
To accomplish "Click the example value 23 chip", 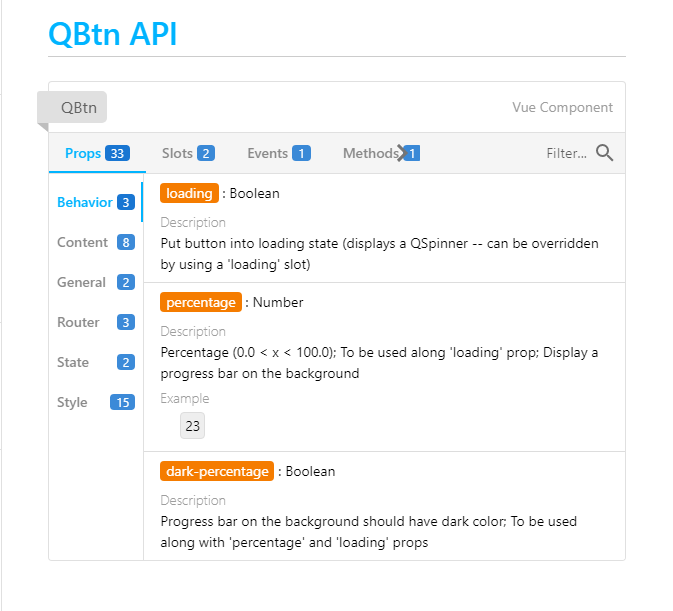I will tap(192, 426).
